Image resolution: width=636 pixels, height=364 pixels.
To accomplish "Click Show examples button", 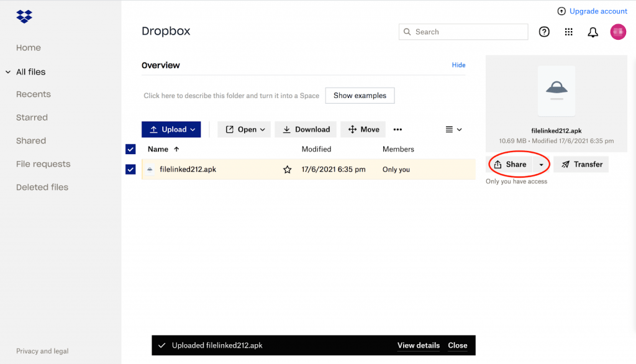I will [x=360, y=96].
